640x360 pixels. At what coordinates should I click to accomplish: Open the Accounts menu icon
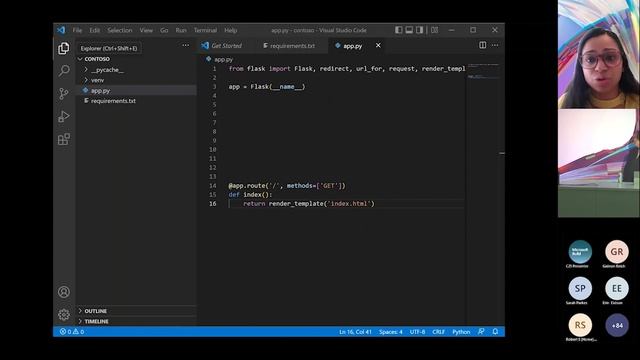[64, 292]
